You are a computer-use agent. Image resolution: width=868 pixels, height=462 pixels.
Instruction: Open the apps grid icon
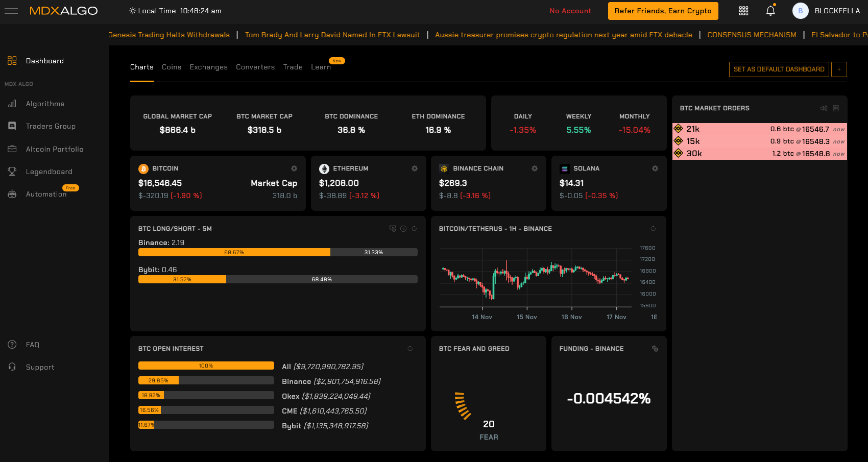click(743, 11)
